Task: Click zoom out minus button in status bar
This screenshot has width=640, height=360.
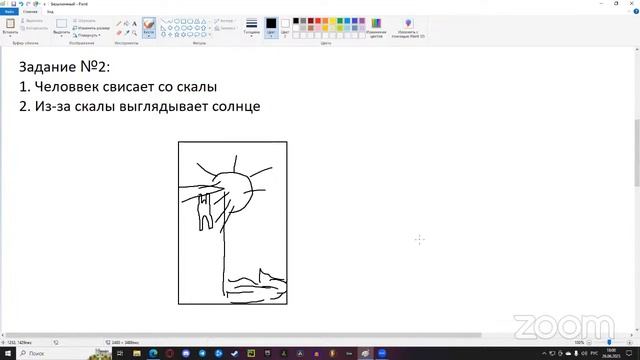Action: [589, 342]
